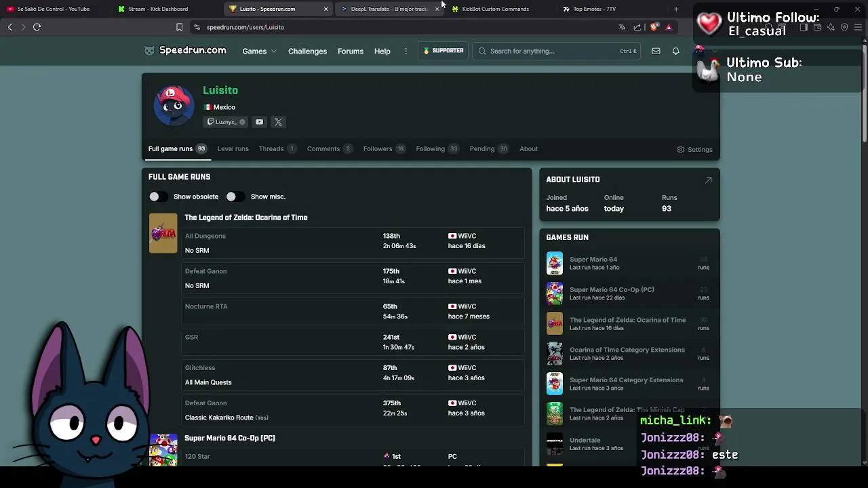This screenshot has height=488, width=868.
Task: Switch to Level runs tab
Action: [x=233, y=149]
